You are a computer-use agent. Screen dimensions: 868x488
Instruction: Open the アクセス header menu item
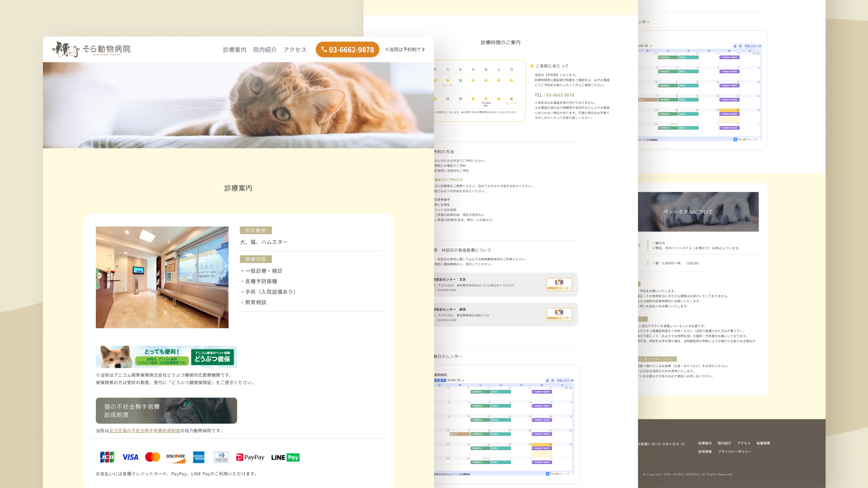(295, 50)
